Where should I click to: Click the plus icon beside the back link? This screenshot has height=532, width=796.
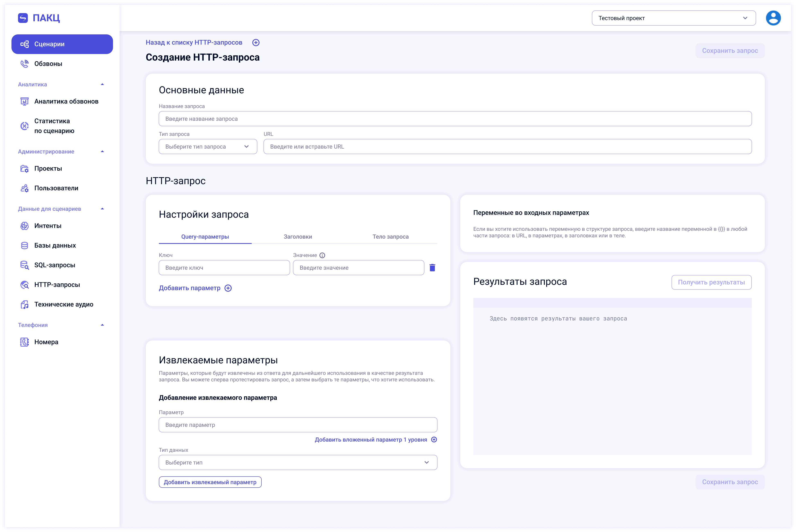(x=256, y=42)
